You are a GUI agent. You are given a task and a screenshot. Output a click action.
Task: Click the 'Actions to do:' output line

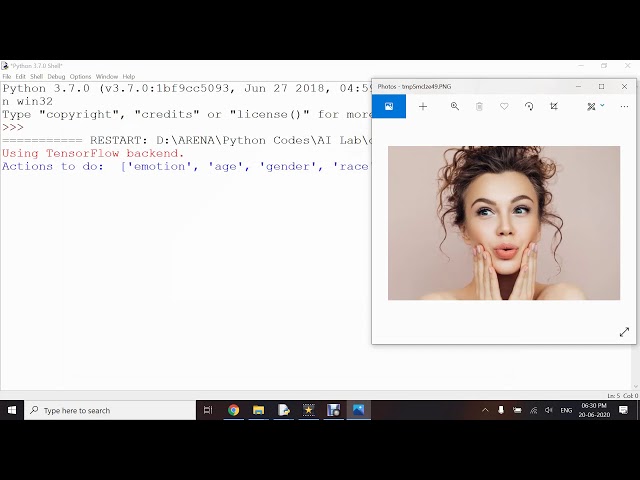[x=186, y=167]
